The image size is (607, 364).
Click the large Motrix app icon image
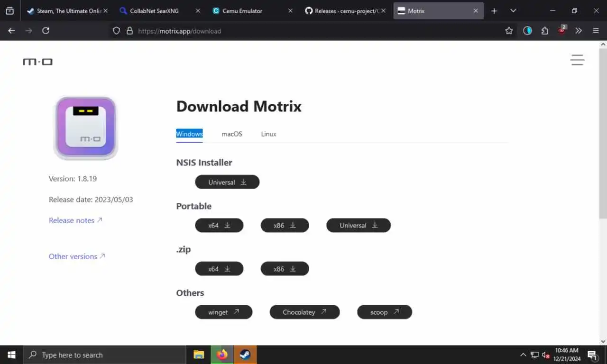(x=85, y=128)
